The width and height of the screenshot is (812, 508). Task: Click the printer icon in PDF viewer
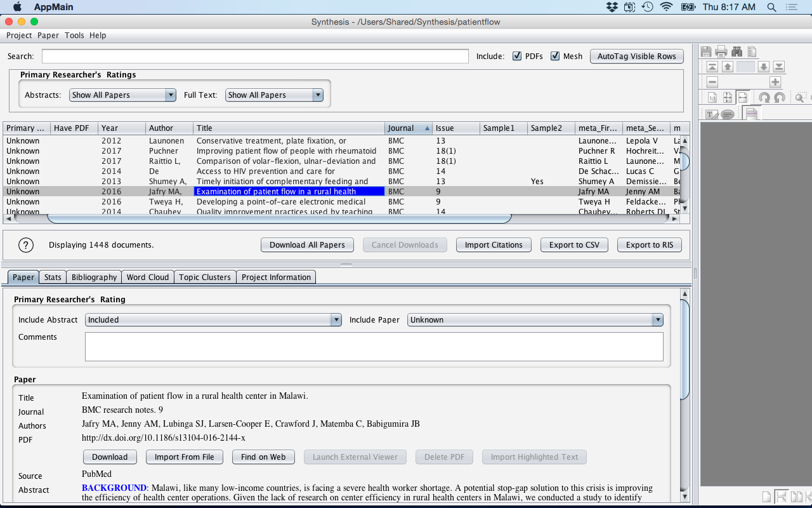[x=721, y=52]
